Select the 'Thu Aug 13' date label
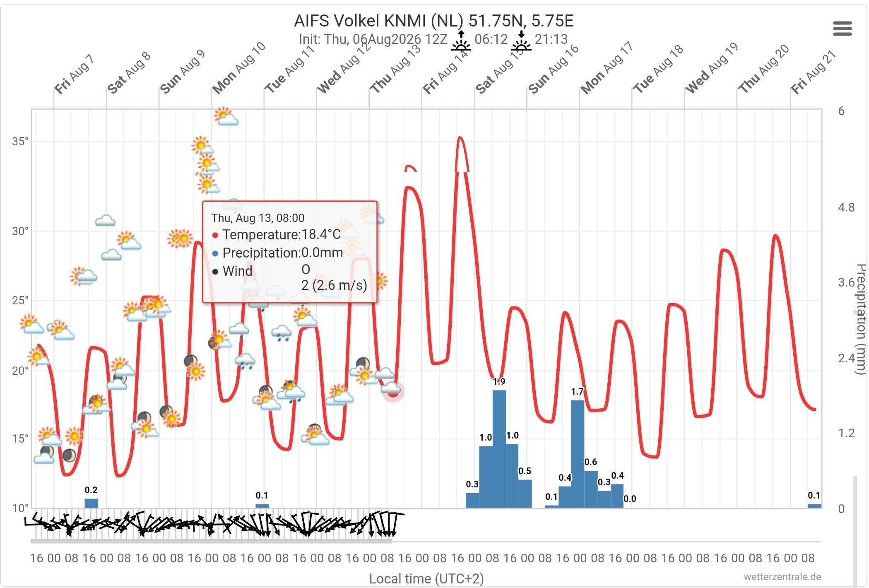This screenshot has width=869, height=588. (395, 69)
